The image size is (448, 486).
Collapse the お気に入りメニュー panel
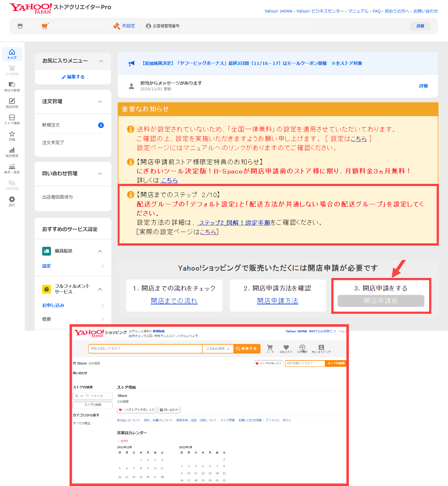101,61
